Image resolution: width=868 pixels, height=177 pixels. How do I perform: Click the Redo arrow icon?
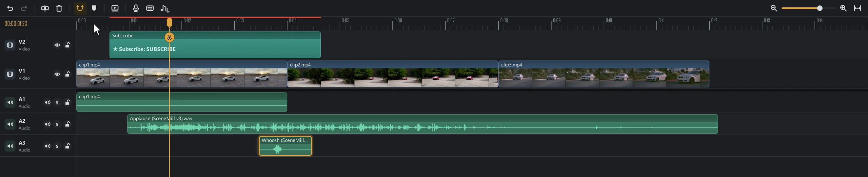point(24,8)
